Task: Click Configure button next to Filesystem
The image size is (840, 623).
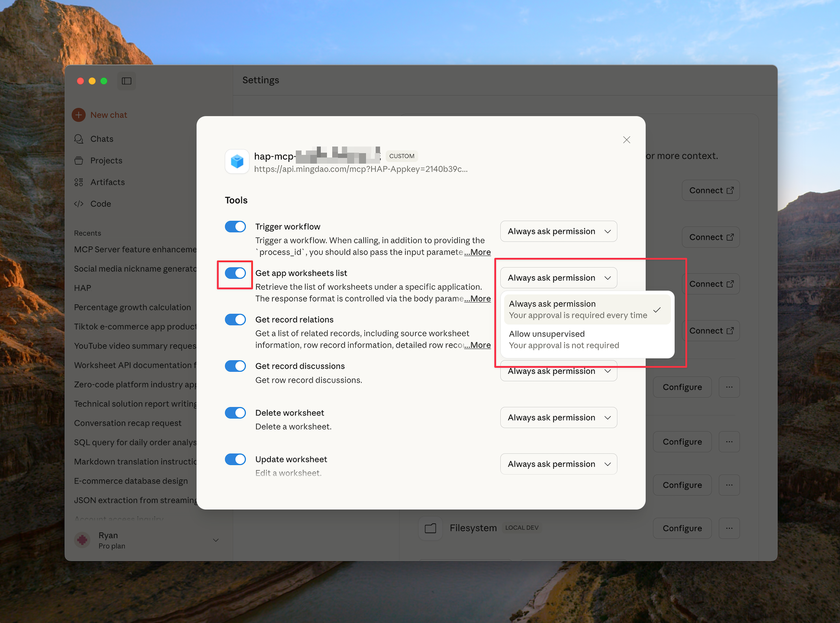Action: [682, 528]
